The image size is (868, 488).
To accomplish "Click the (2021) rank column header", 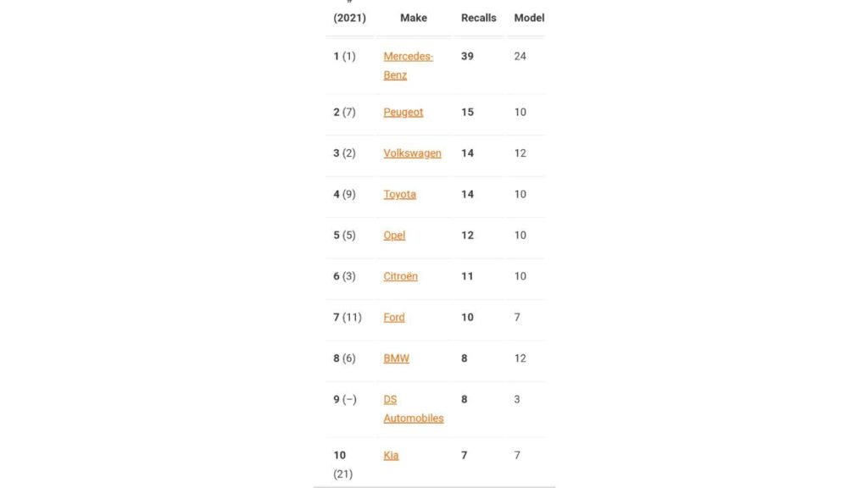I will [349, 18].
